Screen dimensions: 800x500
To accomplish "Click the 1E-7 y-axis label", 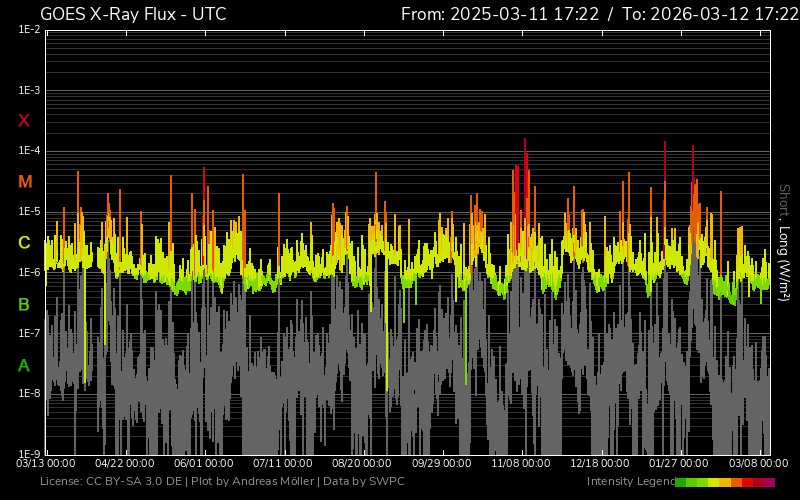I will [29, 333].
